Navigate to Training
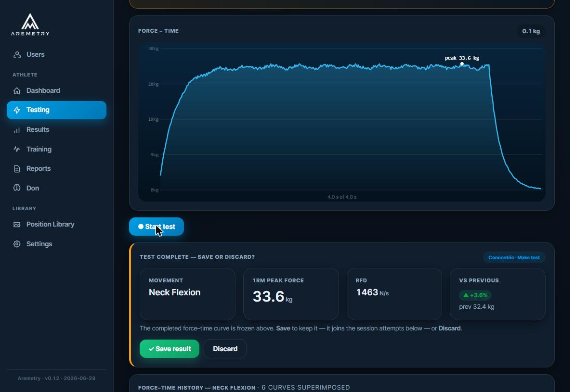 tap(56, 149)
